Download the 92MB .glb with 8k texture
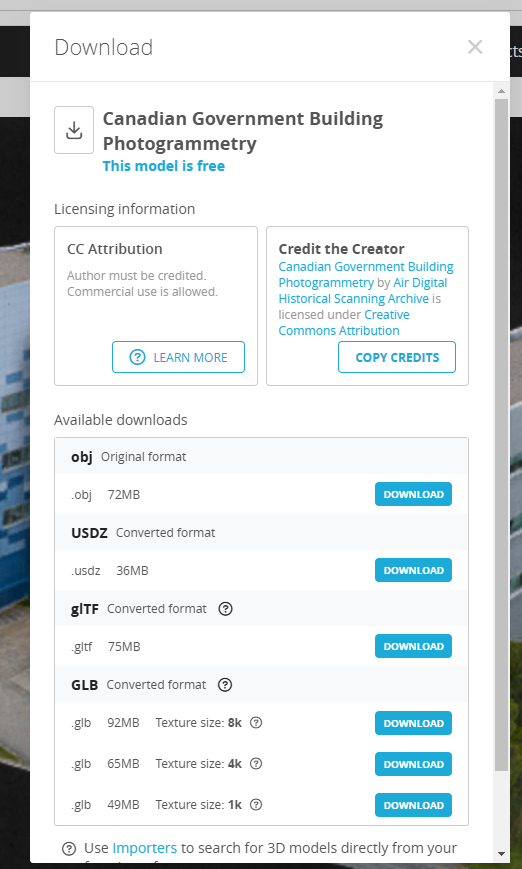The width and height of the screenshot is (522, 869). point(413,723)
